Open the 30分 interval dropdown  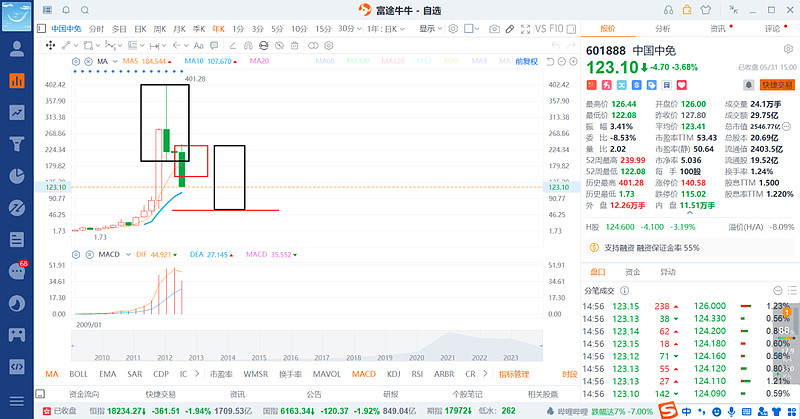coord(350,29)
